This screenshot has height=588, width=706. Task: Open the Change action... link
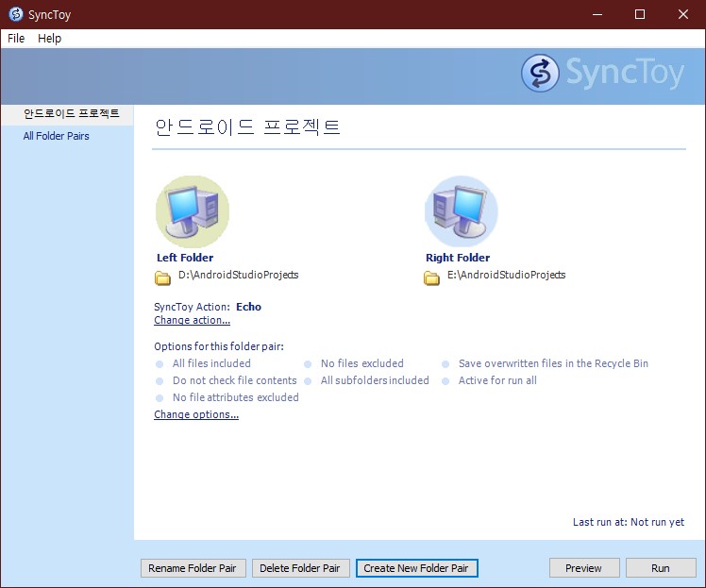(x=192, y=320)
